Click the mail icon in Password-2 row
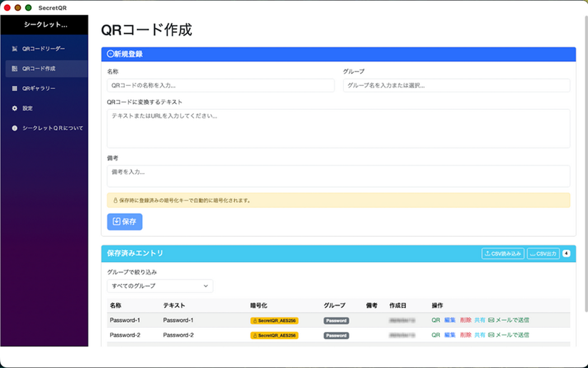Screen dimensions: 588x368 491,335
